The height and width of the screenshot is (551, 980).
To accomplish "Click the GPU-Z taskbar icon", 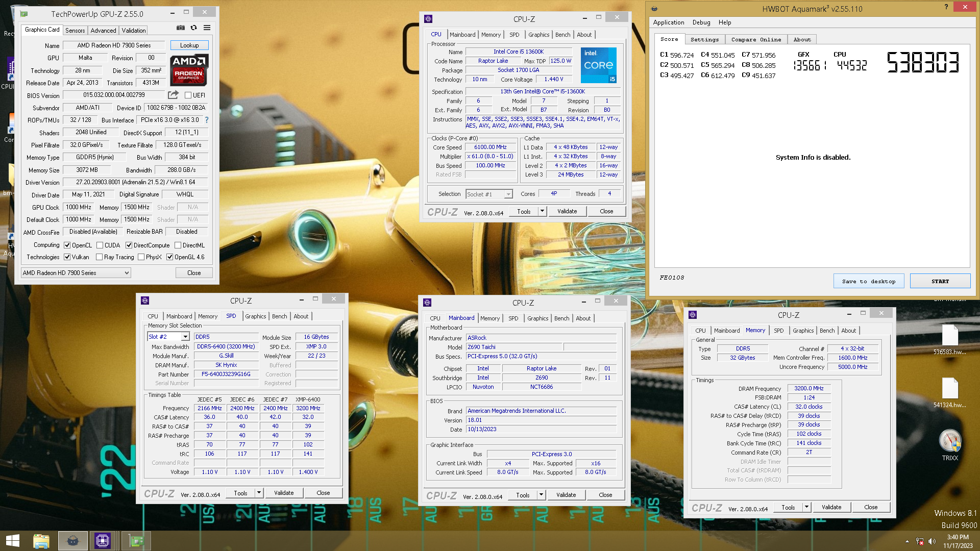I will pos(136,541).
